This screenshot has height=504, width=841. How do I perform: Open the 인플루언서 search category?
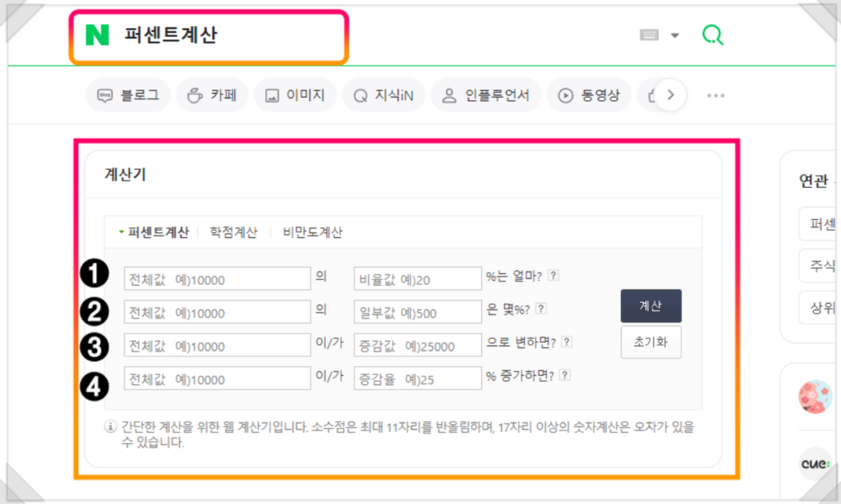(x=485, y=95)
